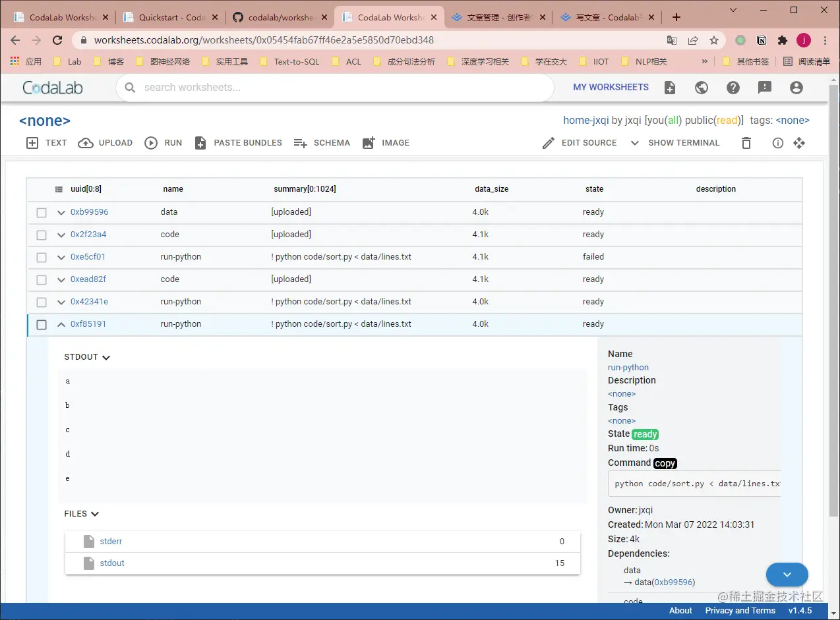Open the 0xf85191 uuid link
Image resolution: width=840 pixels, height=620 pixels.
[88, 324]
